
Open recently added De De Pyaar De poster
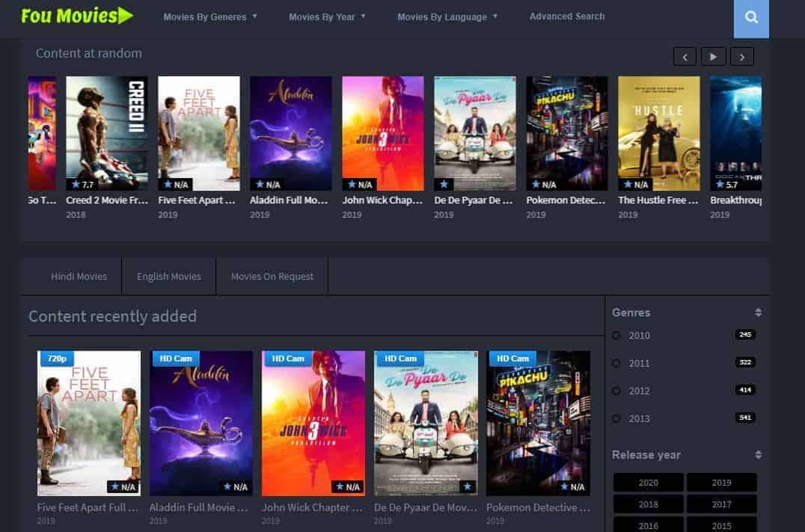[426, 424]
